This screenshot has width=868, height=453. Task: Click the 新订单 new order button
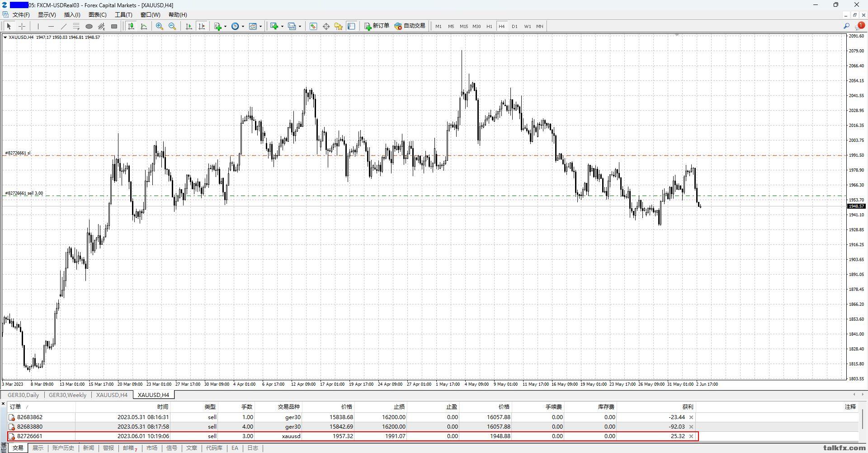(x=377, y=26)
